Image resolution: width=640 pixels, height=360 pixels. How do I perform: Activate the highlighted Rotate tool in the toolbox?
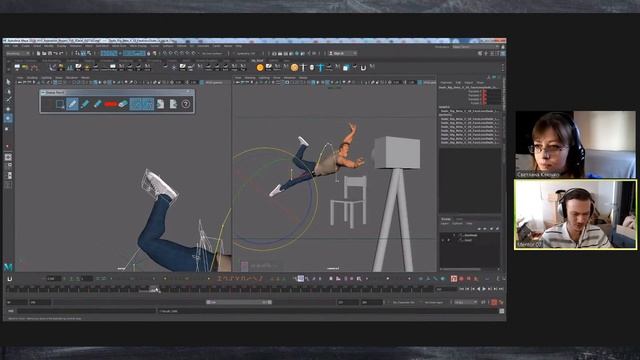pos(8,118)
